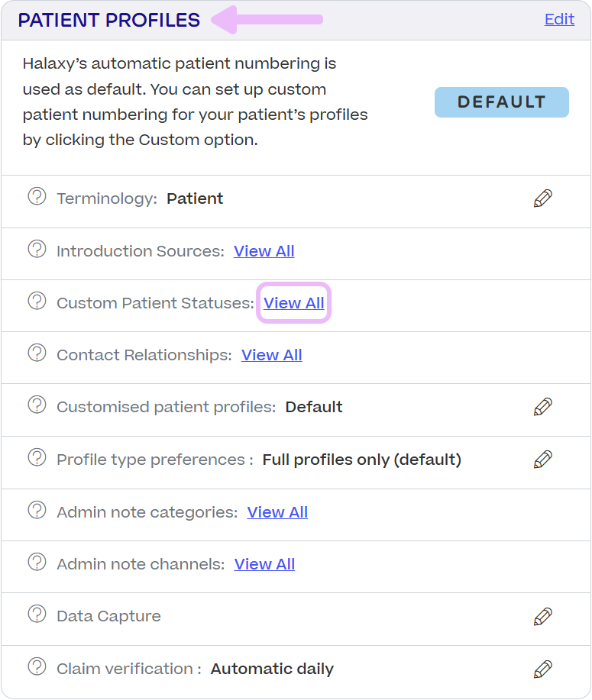View help about Introduction Sources question mark icon

coord(37,250)
